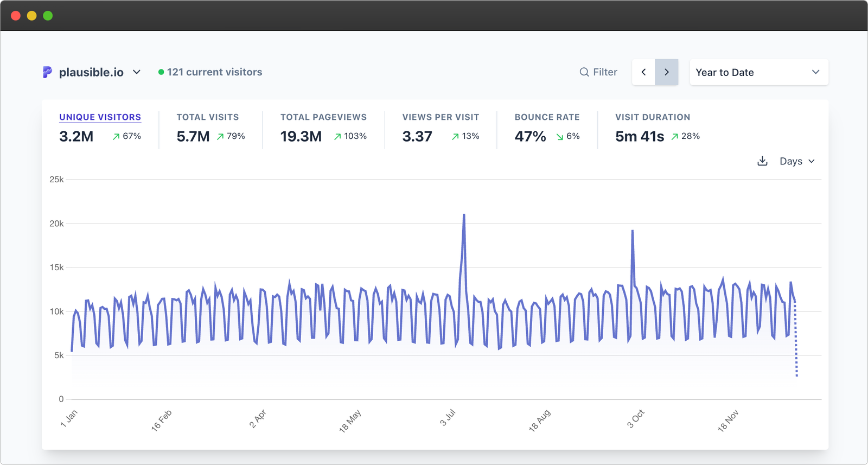Go to previous period with left arrow
Viewport: 868px width, 465px height.
644,72
